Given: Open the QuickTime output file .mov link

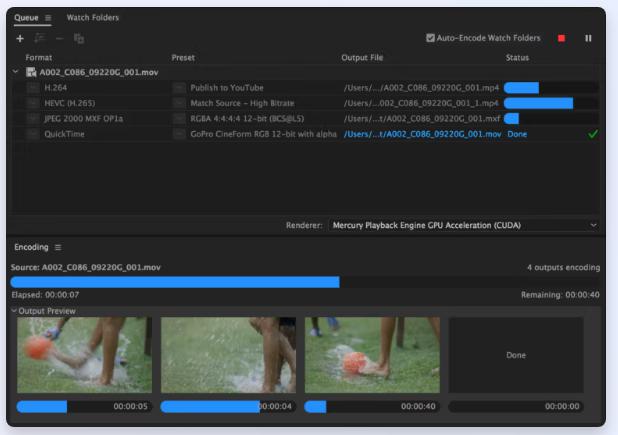Looking at the screenshot, I should [x=423, y=134].
